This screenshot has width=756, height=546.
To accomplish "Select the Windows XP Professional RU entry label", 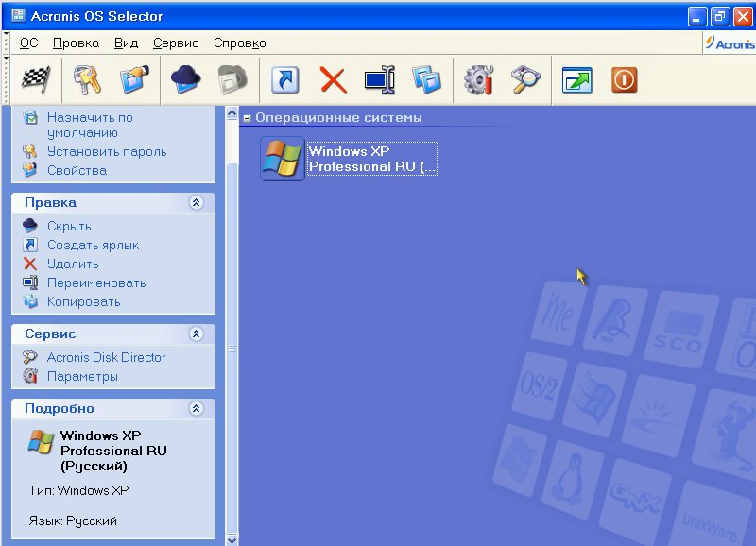I will (x=371, y=159).
